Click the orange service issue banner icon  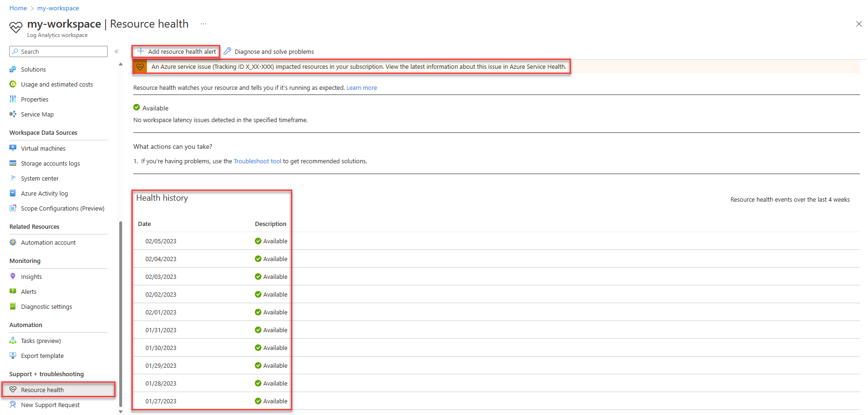140,67
